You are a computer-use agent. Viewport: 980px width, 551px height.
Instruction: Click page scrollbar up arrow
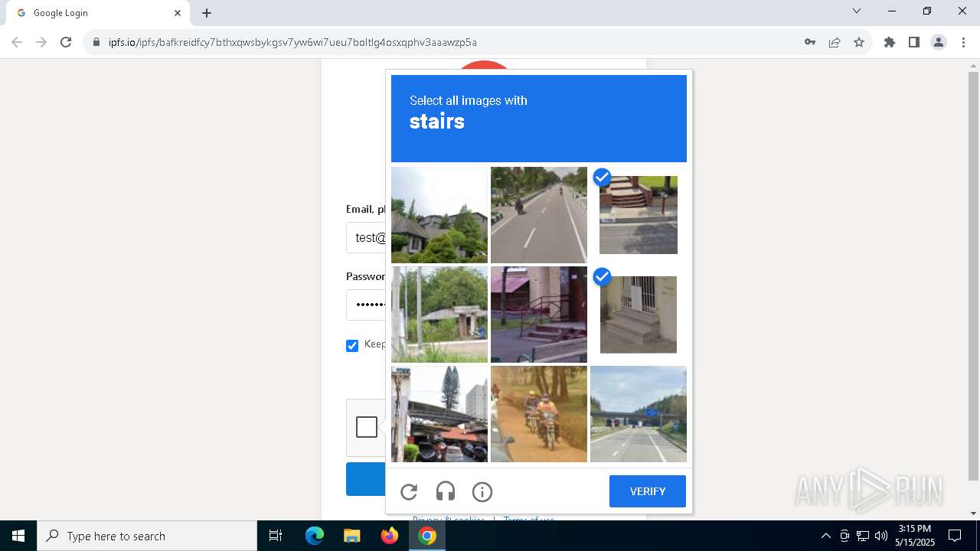click(973, 65)
